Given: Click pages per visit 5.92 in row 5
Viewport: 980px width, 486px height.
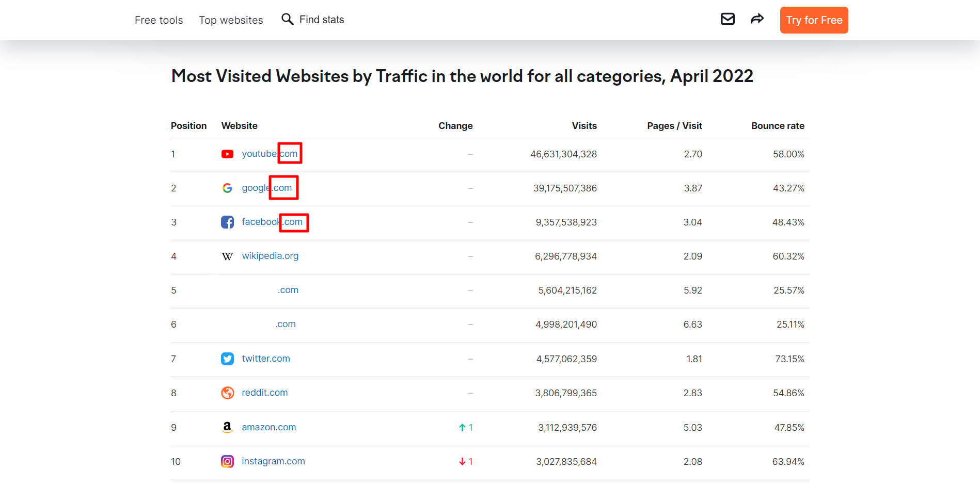Looking at the screenshot, I should tap(693, 290).
